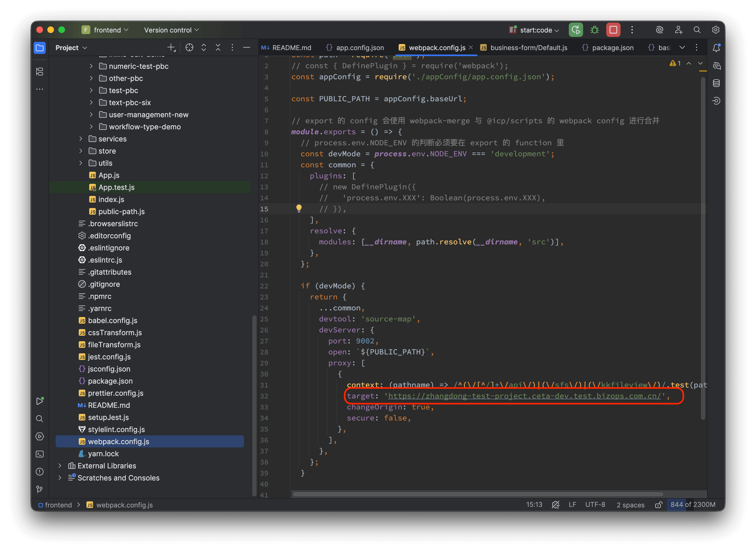This screenshot has width=756, height=552.
Task: Open the Terminal tool window
Action: 39,454
